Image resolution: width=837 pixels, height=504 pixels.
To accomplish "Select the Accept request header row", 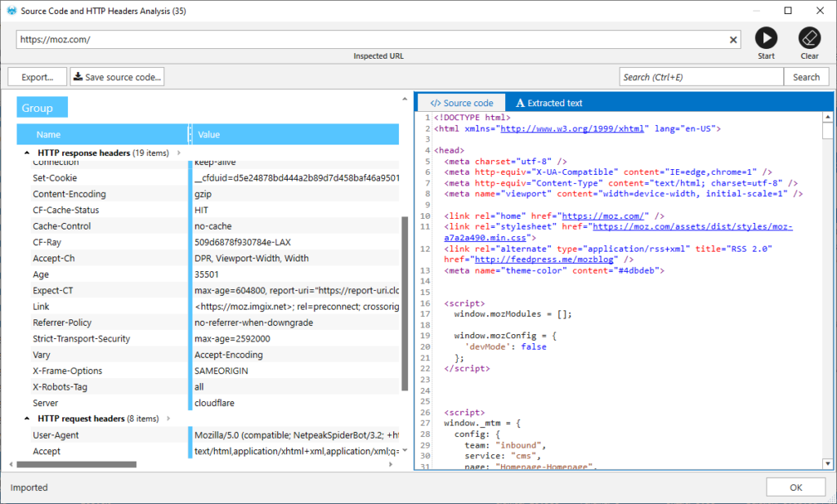I will [x=215, y=451].
